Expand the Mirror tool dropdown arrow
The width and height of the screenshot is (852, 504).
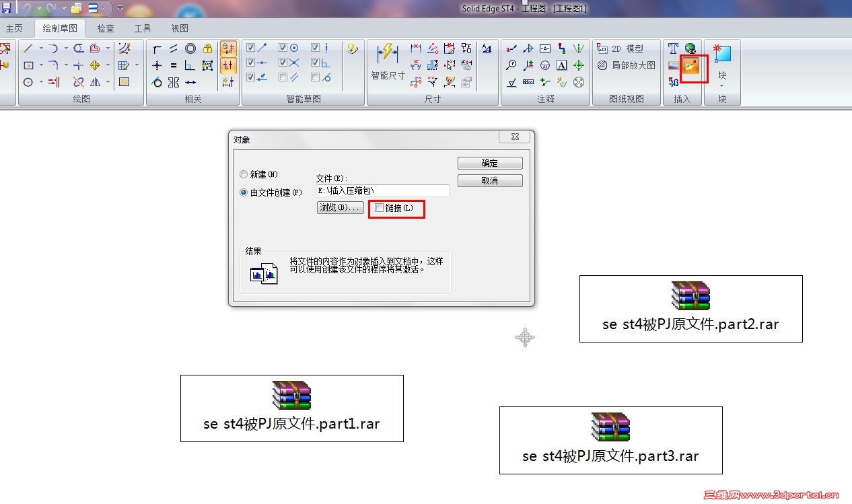pos(108,82)
